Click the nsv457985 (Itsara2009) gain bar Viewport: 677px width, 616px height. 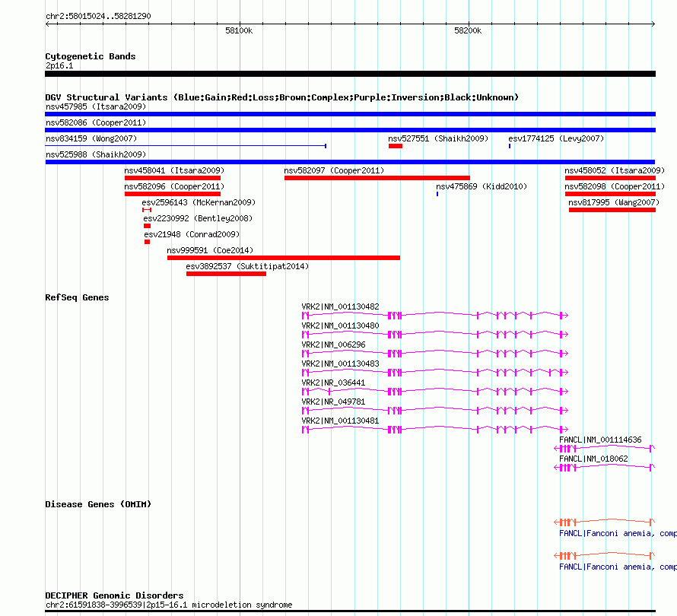(350, 114)
